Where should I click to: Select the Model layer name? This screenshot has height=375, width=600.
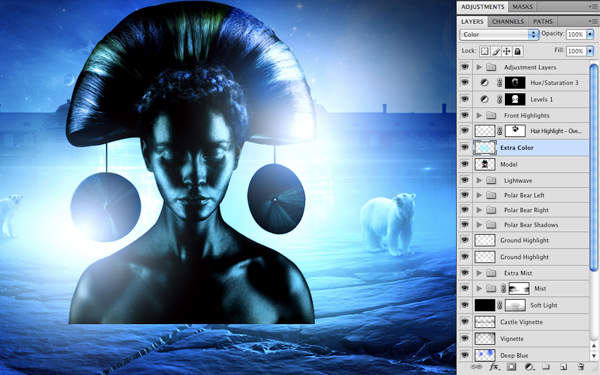coord(509,164)
